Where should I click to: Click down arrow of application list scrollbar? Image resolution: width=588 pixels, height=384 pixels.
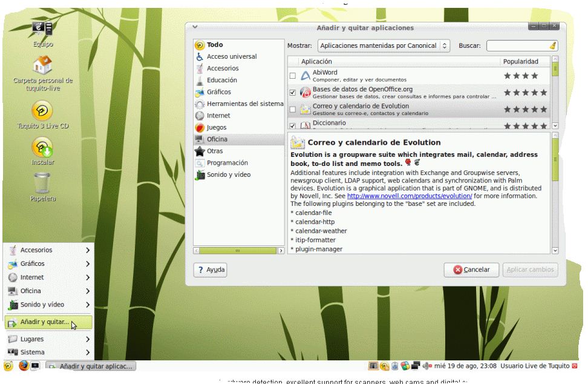[x=555, y=126]
